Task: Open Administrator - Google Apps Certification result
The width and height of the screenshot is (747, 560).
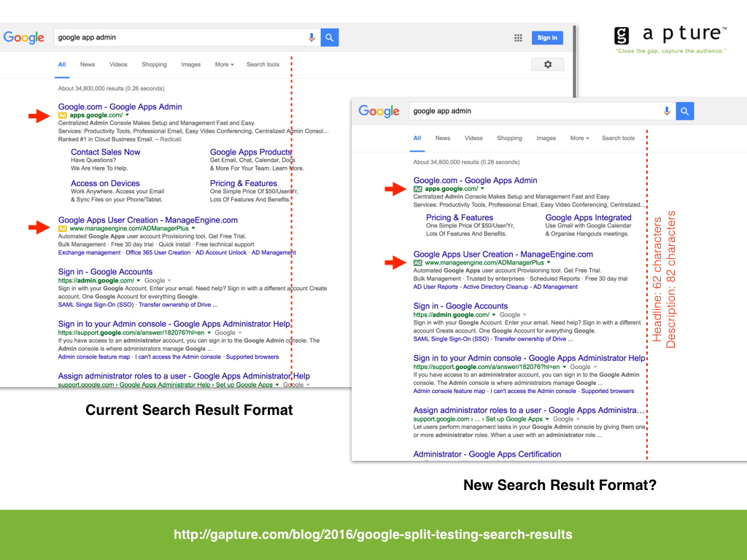Action: 487,454
